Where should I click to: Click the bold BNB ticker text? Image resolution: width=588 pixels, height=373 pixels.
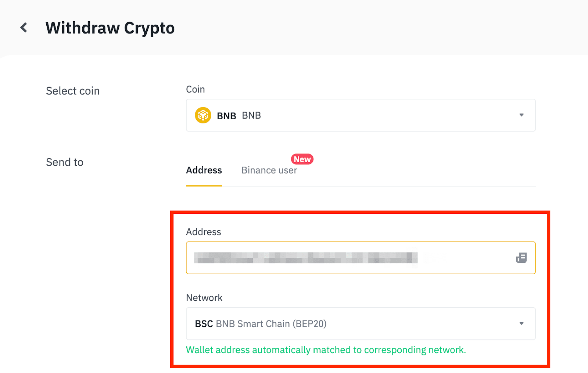pos(226,116)
